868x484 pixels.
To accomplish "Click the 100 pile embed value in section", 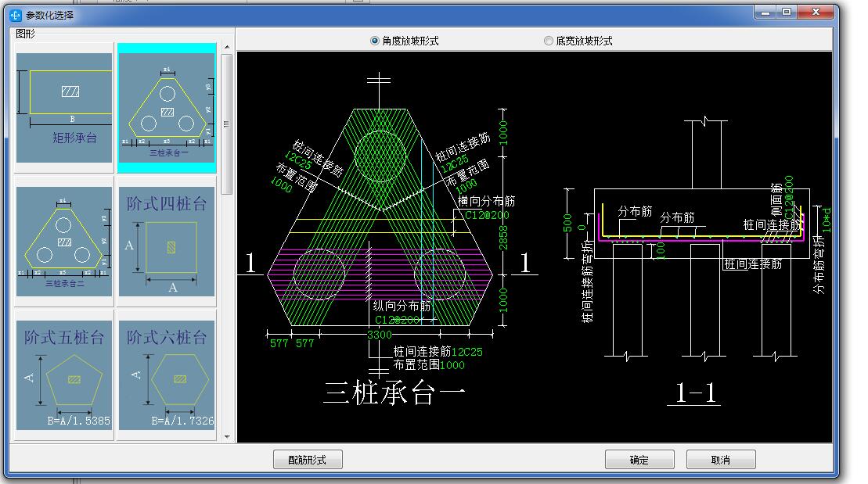I will pos(661,250).
